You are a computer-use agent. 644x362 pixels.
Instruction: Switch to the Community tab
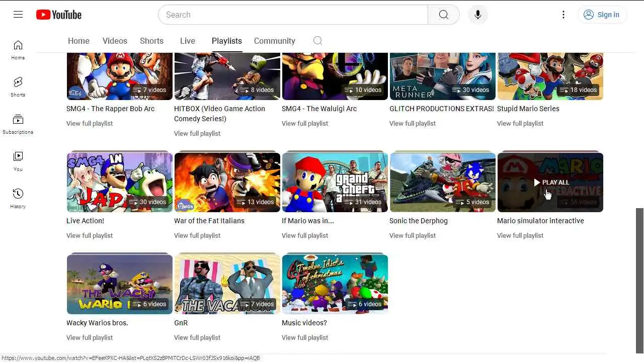pos(274,41)
